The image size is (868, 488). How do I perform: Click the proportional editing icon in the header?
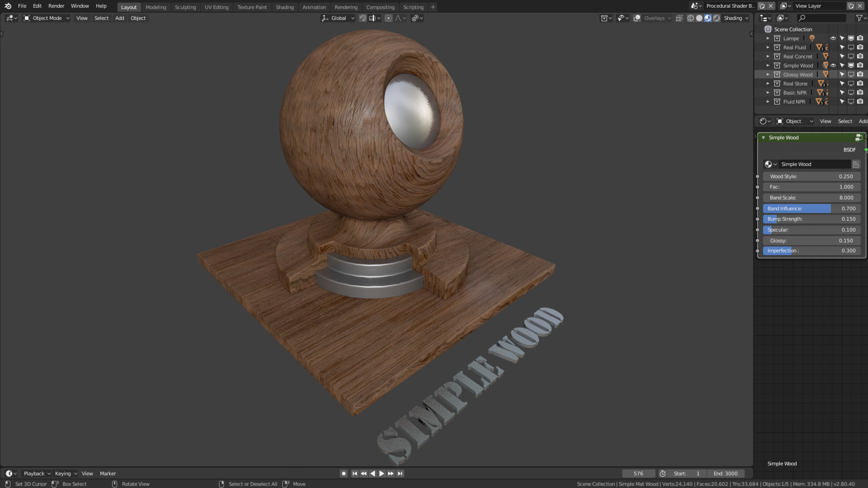coord(388,18)
